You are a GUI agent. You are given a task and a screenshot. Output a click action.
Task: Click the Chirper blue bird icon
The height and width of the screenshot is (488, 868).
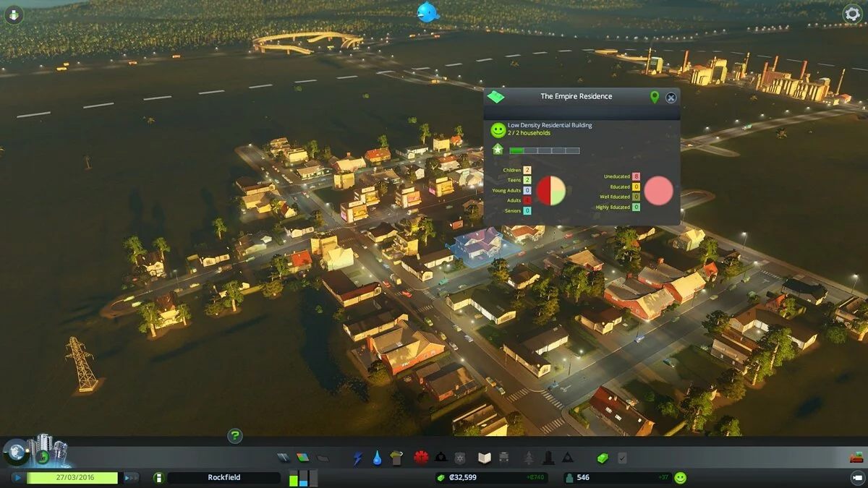tap(427, 12)
